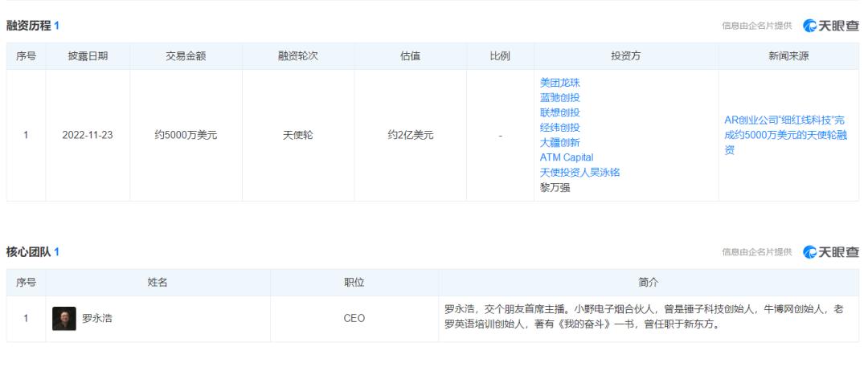Click 信息由企名片提供 in the 核心团队 section
This screenshot has height=371, width=868.
click(756, 252)
